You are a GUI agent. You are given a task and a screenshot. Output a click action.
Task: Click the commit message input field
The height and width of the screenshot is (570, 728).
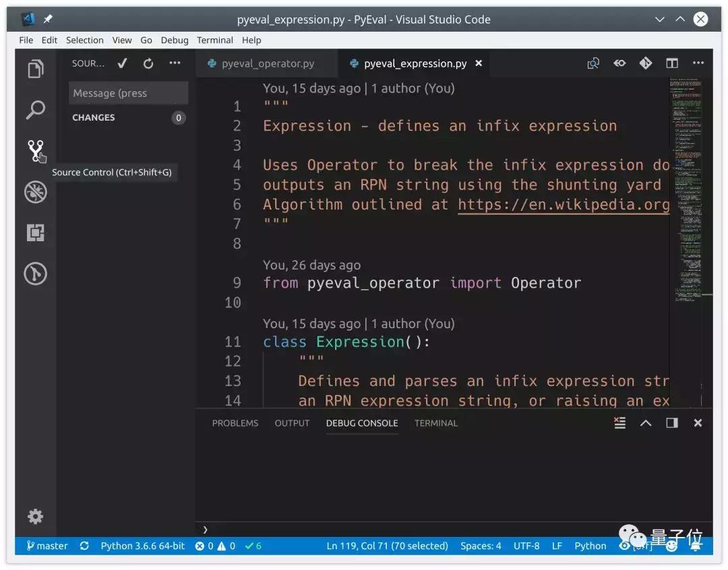click(128, 93)
